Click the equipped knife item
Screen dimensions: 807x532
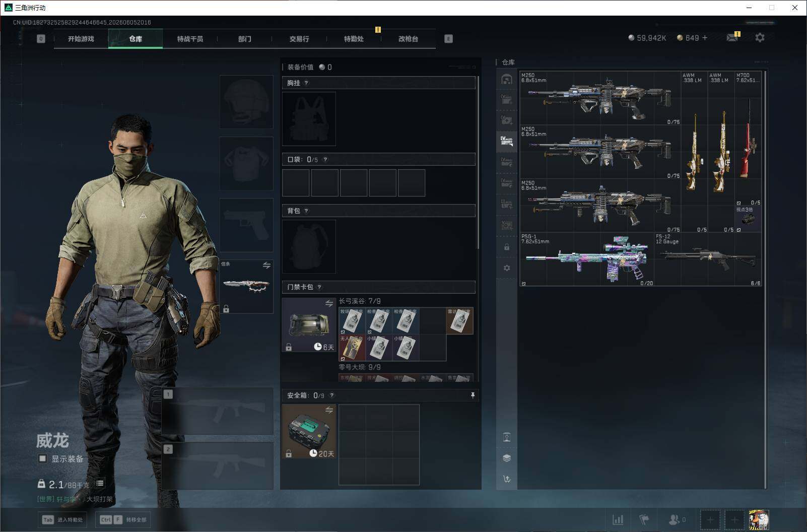tap(246, 286)
